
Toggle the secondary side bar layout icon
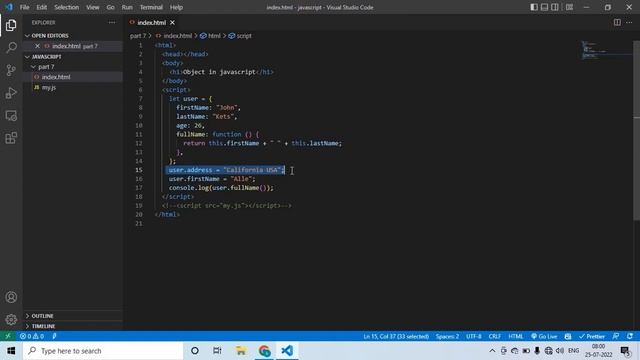tap(555, 7)
